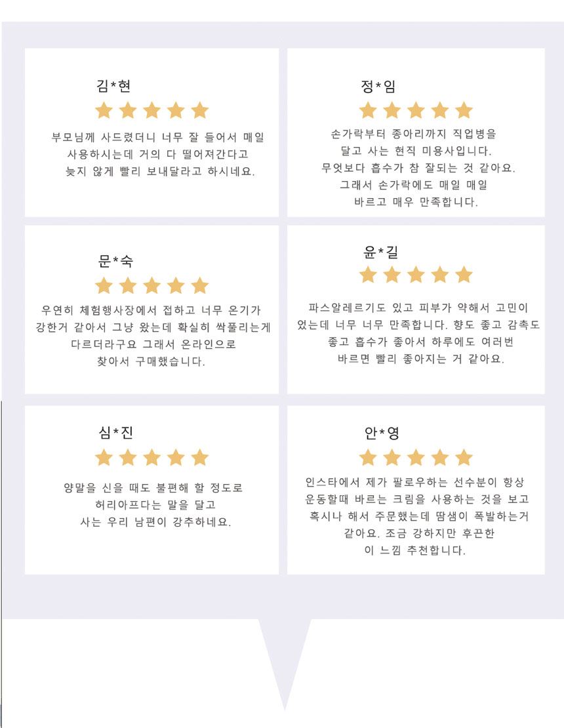This screenshot has height=728, width=564.
Task: Click the first star under 문*숙
Action: tap(104, 285)
